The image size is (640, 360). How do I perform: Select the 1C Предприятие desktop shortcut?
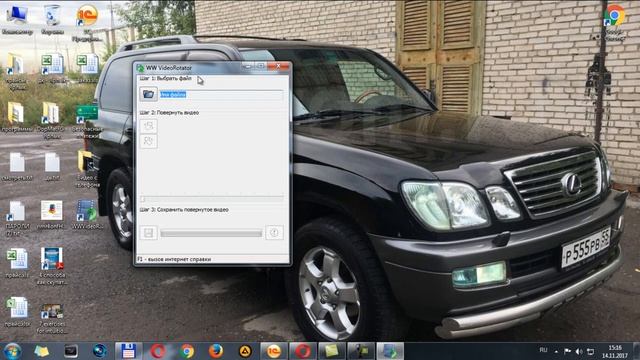coord(87,22)
